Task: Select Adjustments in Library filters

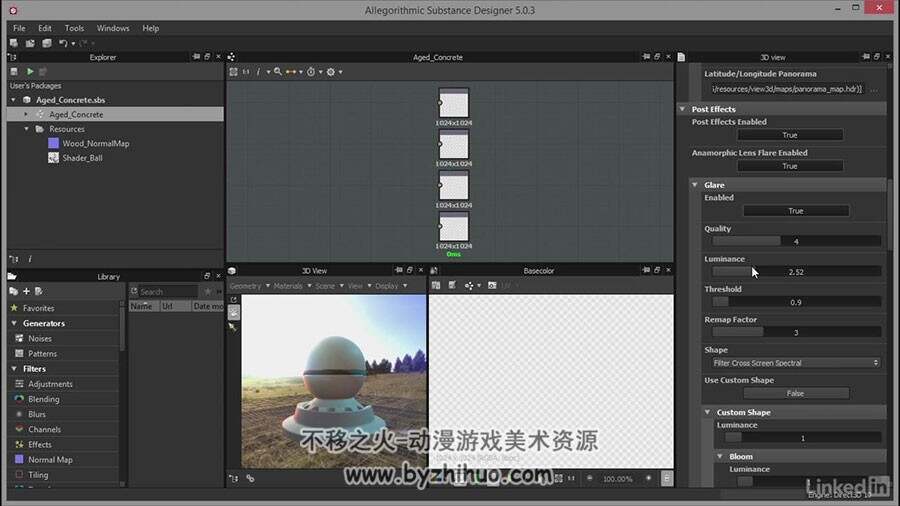Action: point(51,384)
